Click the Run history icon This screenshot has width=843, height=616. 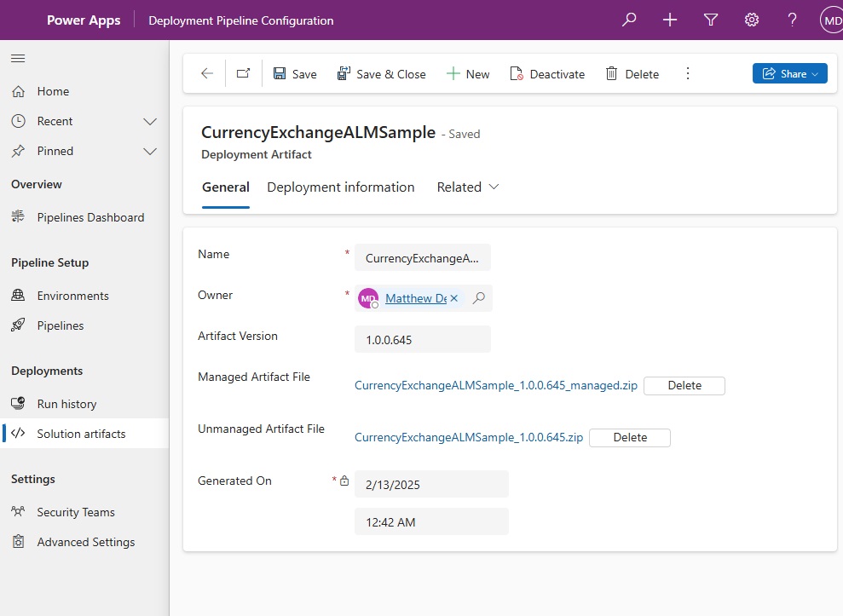(18, 403)
